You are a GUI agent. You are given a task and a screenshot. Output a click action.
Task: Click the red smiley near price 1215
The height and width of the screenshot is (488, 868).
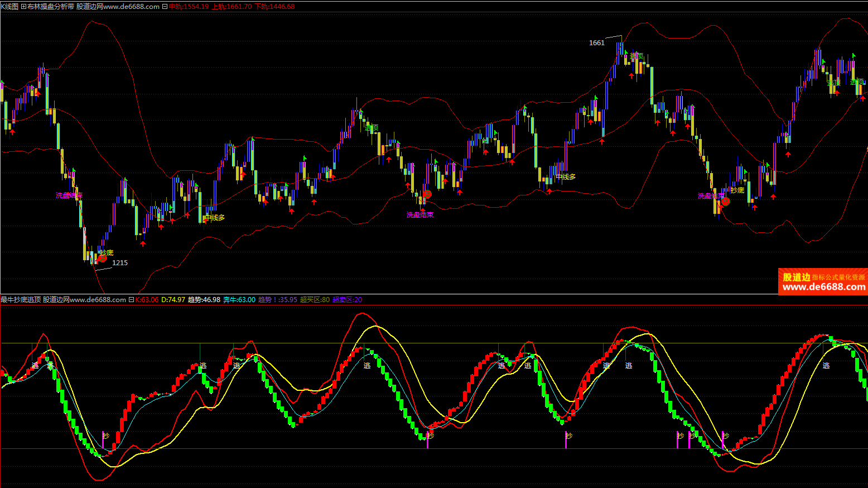click(103, 258)
